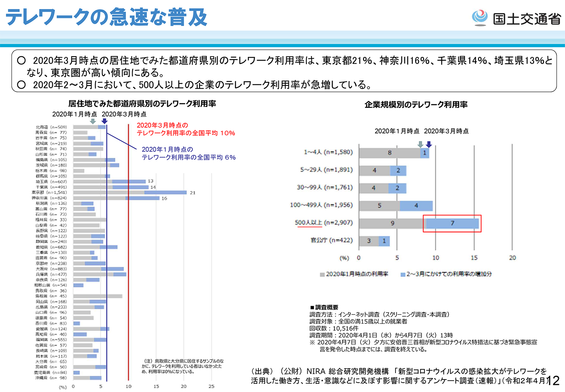Click the blue national average 6% annotation
565x392 pixels.
coord(188,153)
